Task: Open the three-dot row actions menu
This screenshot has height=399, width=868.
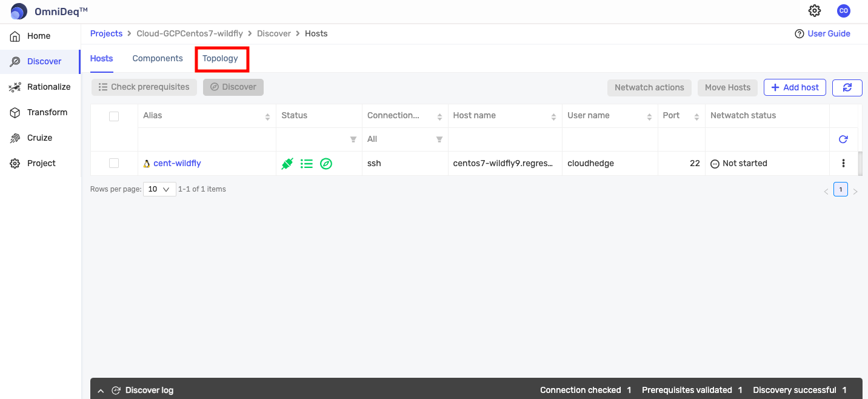Action: click(843, 163)
